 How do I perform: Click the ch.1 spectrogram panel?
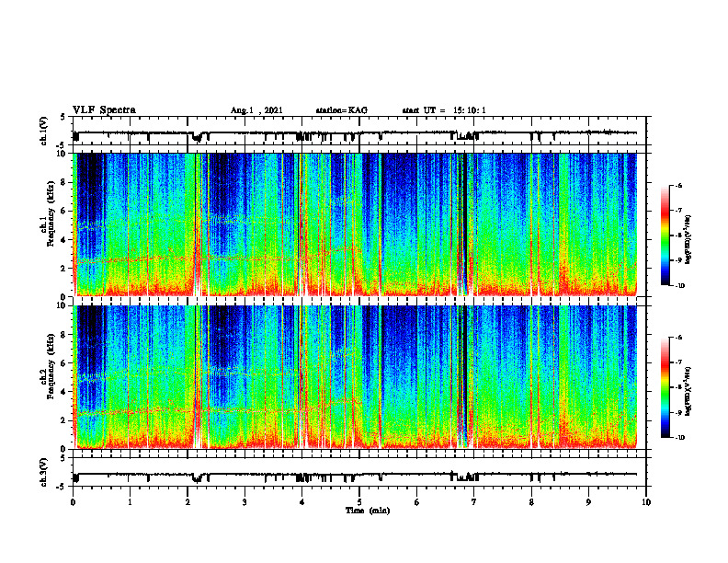pos(359,224)
